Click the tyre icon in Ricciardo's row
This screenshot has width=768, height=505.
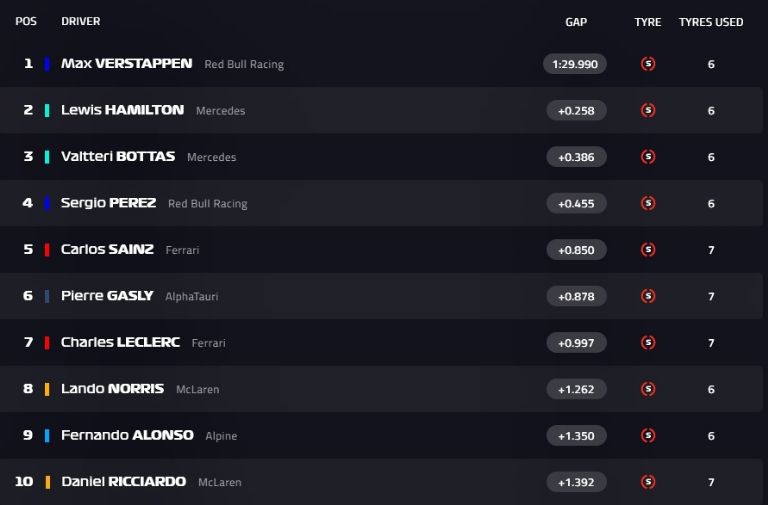tap(648, 482)
